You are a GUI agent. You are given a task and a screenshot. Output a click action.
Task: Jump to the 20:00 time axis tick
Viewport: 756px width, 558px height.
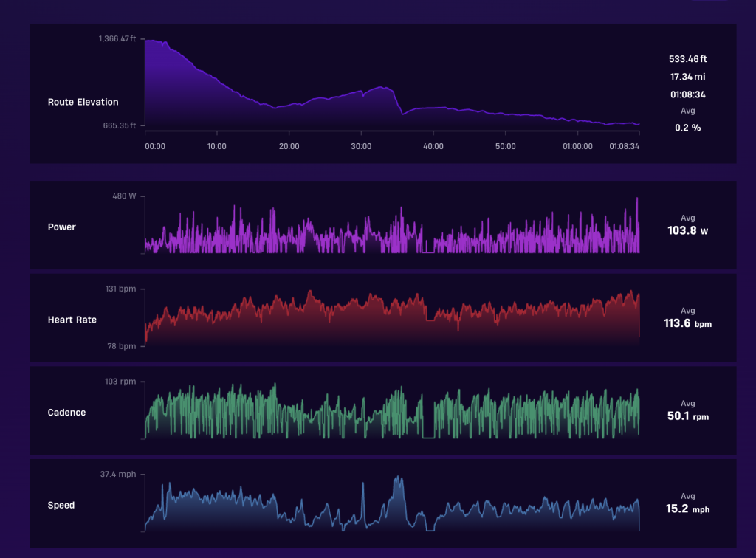coord(289,146)
